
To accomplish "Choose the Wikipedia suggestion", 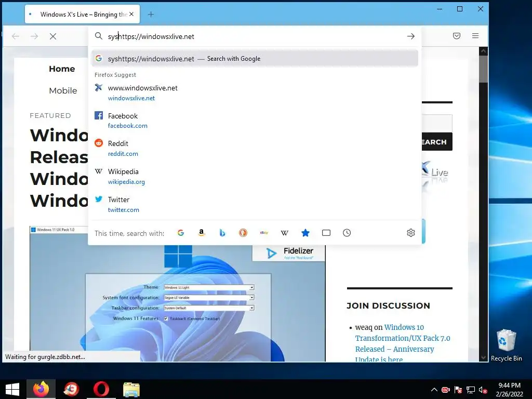I will coord(255,177).
